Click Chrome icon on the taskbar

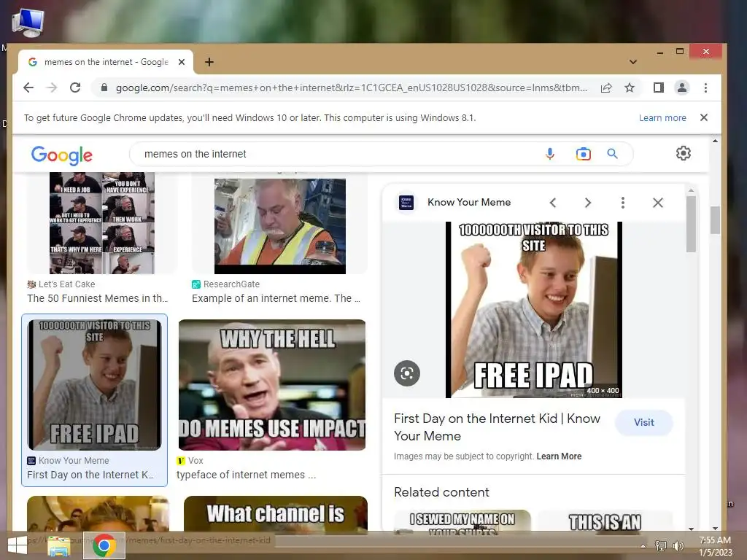point(104,545)
